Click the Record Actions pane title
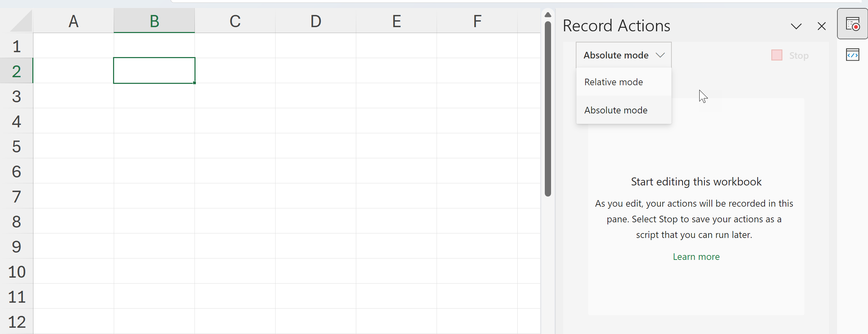This screenshot has height=334, width=868. 616,26
